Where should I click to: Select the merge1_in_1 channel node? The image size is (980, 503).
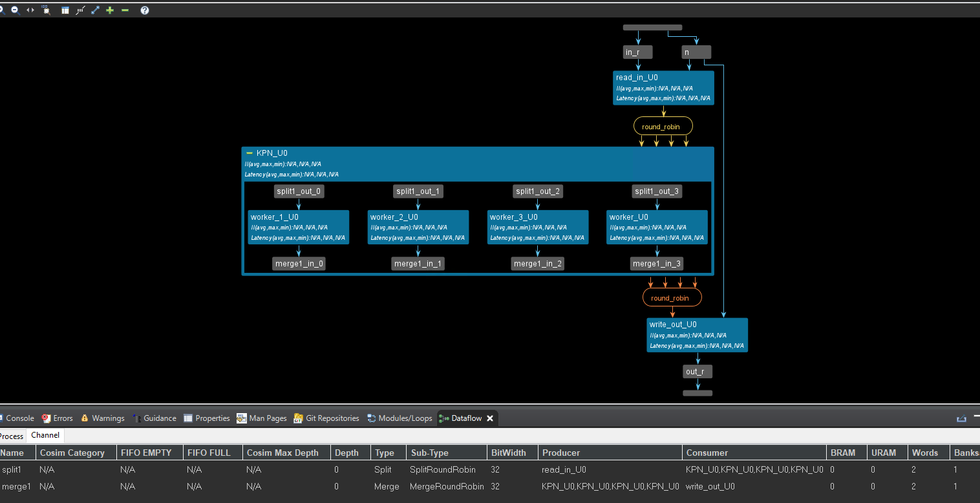click(x=418, y=263)
